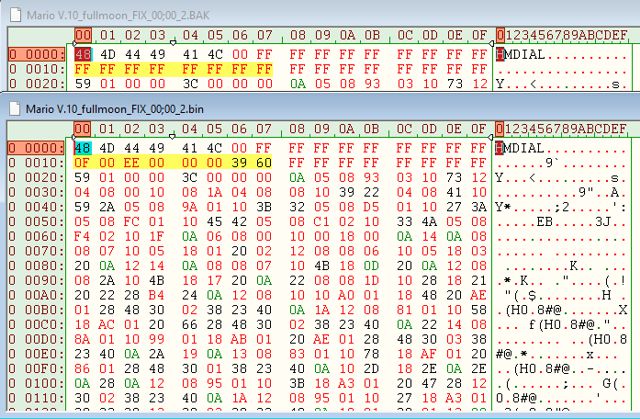Select byte F4 in row 0060 of bin window
640x419 pixels.
click(x=82, y=236)
